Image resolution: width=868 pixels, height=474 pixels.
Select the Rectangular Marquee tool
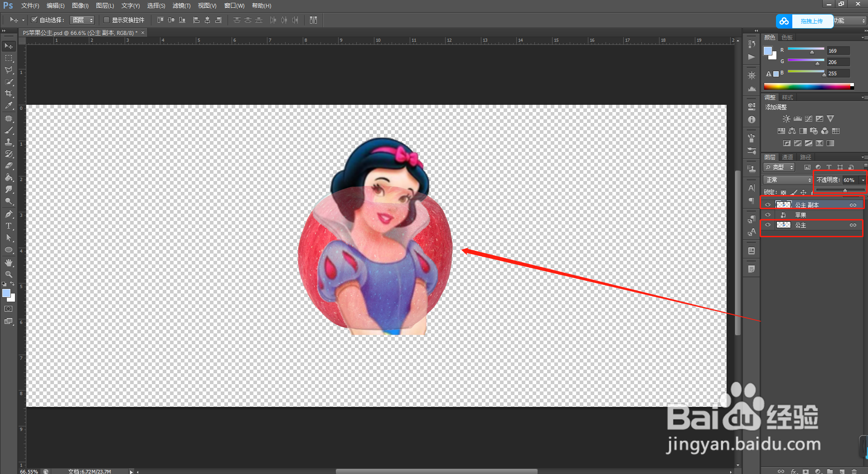9,58
